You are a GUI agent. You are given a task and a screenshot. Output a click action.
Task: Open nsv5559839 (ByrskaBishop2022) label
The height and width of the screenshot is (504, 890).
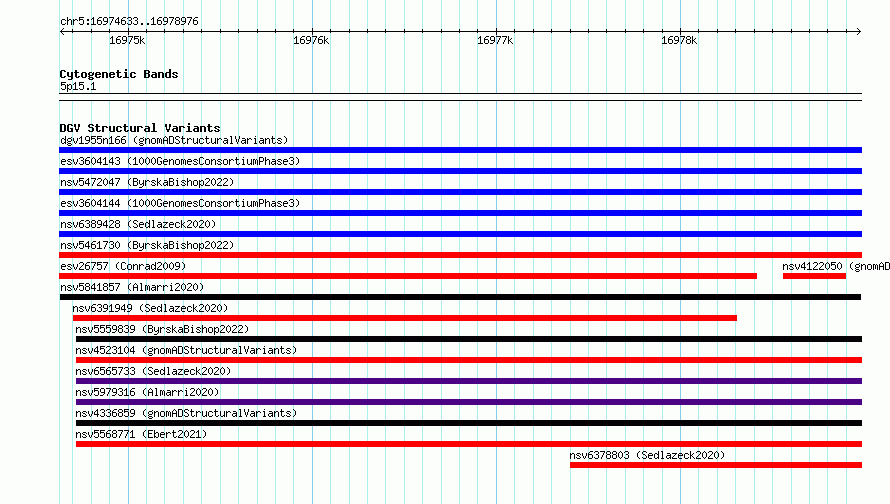[162, 329]
